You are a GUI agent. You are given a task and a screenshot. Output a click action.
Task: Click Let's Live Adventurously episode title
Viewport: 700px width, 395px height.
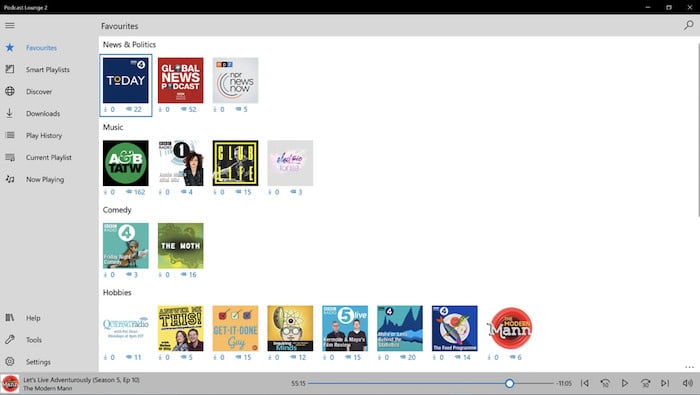point(81,380)
